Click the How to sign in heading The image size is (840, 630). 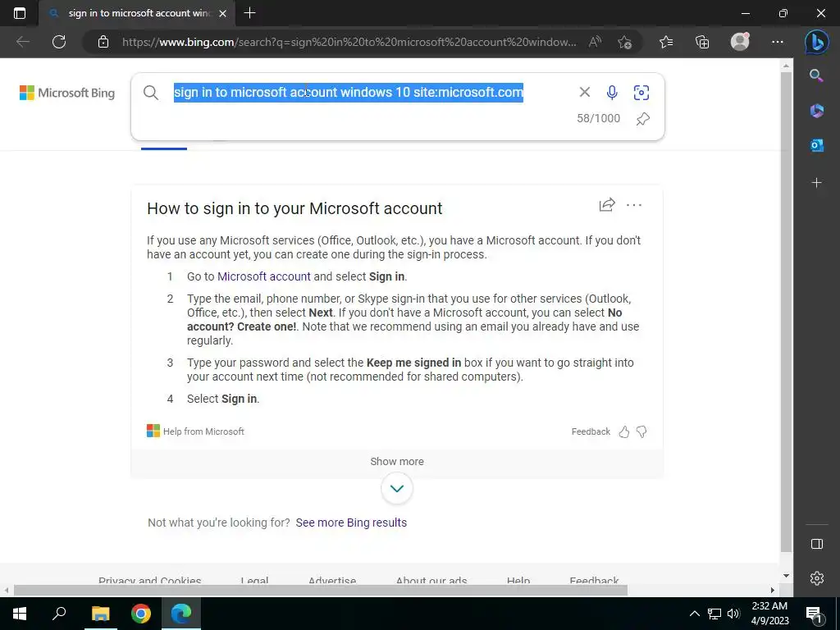click(294, 208)
